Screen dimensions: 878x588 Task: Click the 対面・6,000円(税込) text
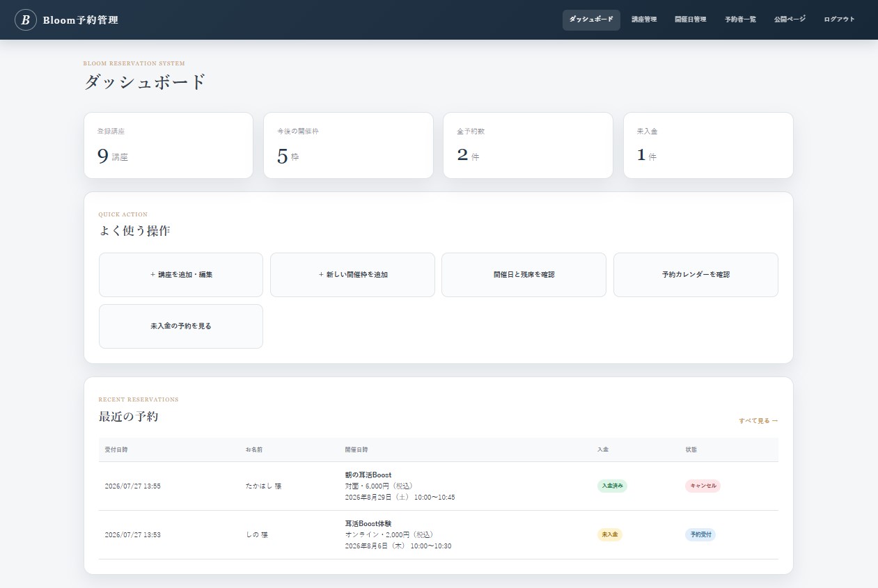(381, 486)
